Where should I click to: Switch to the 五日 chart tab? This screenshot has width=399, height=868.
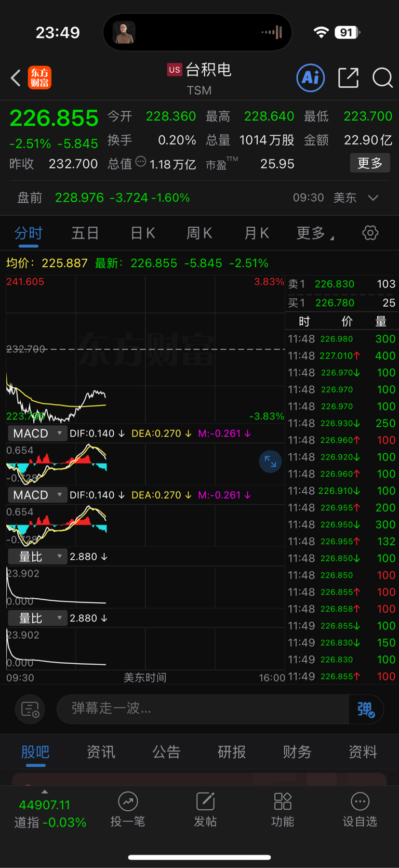[85, 233]
